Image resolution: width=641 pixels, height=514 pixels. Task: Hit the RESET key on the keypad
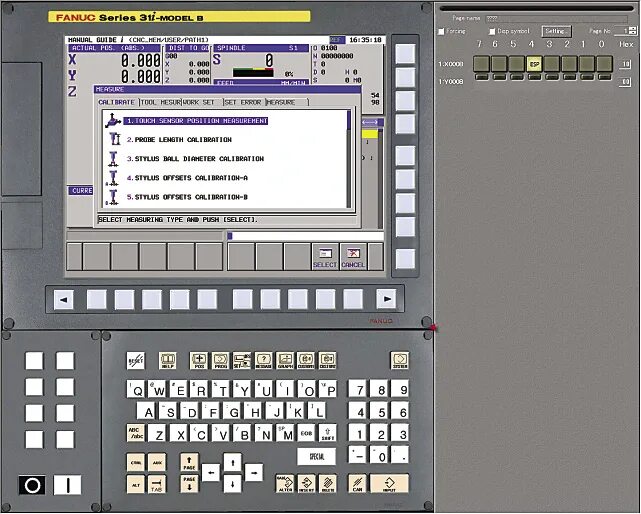(x=136, y=361)
